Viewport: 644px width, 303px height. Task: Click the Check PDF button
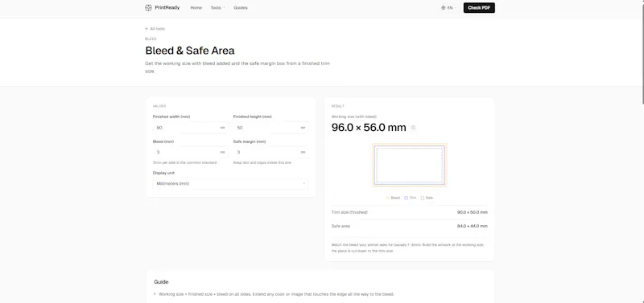(479, 8)
